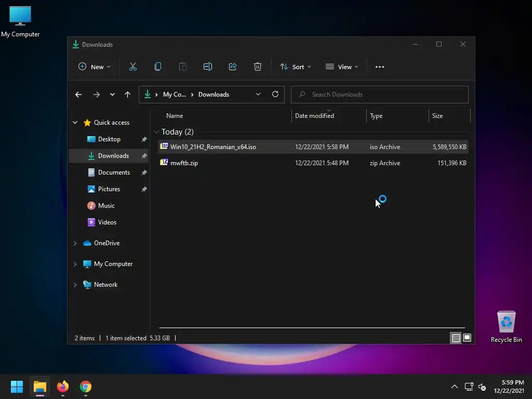Screen dimensions: 532x399
Task: Go up one folder level
Action: (x=128, y=95)
